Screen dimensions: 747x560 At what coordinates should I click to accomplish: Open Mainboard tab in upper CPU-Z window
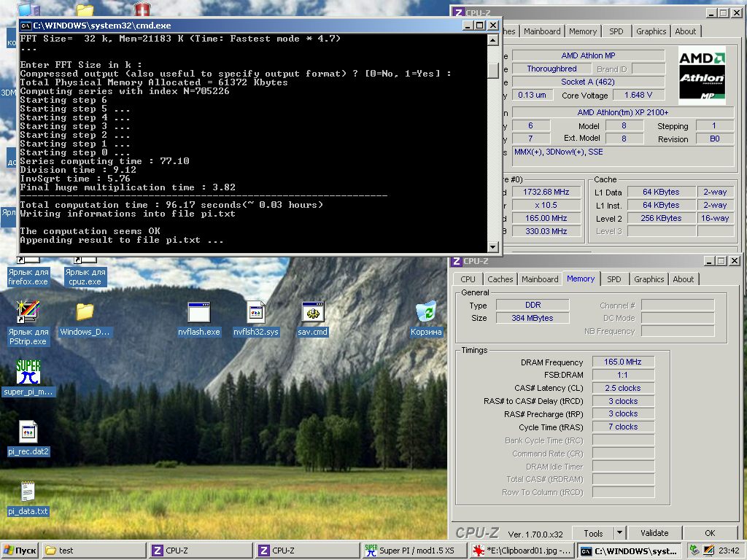pyautogui.click(x=542, y=31)
